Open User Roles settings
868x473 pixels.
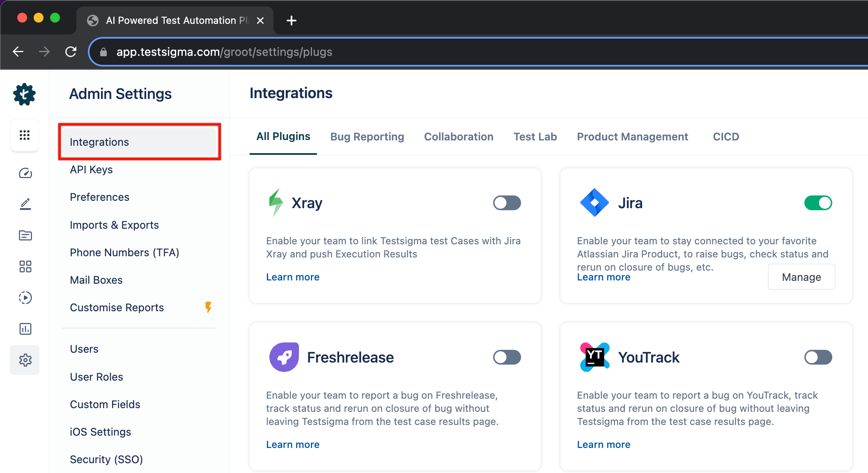pyautogui.click(x=96, y=377)
